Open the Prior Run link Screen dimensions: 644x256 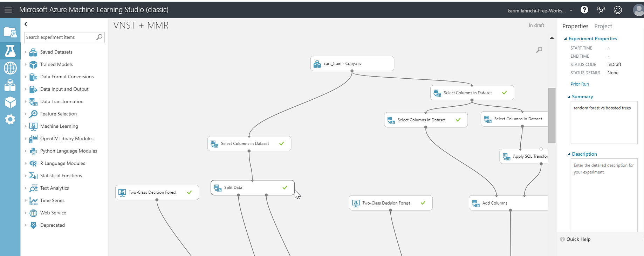(x=580, y=84)
